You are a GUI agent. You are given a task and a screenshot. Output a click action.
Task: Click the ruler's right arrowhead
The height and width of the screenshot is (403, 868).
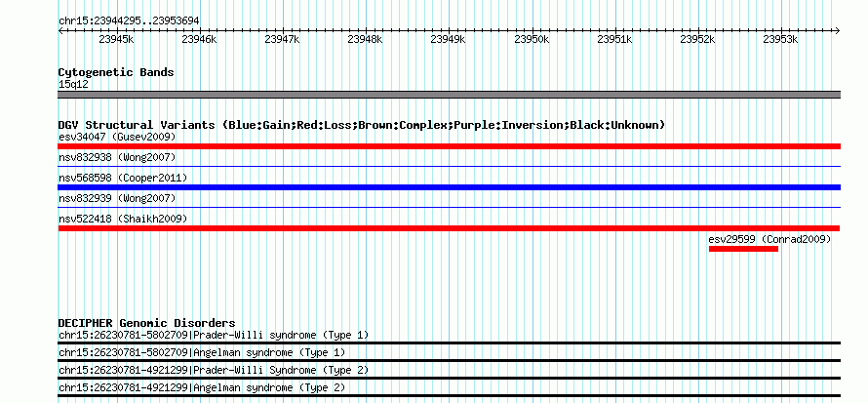[838, 30]
